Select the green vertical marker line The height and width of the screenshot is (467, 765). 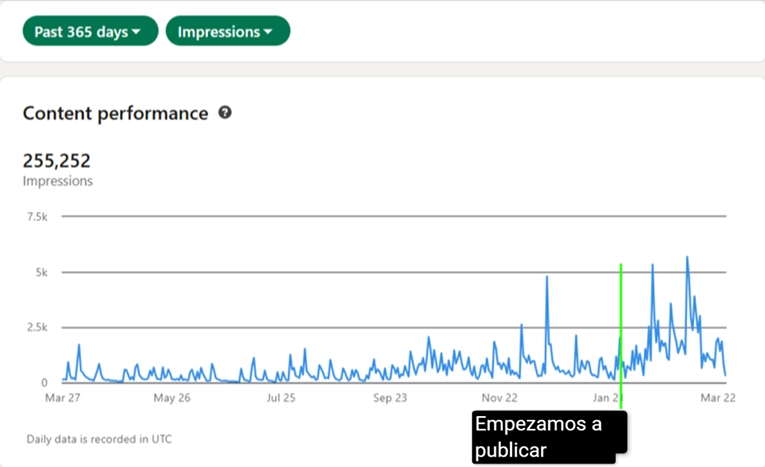pyautogui.click(x=621, y=336)
